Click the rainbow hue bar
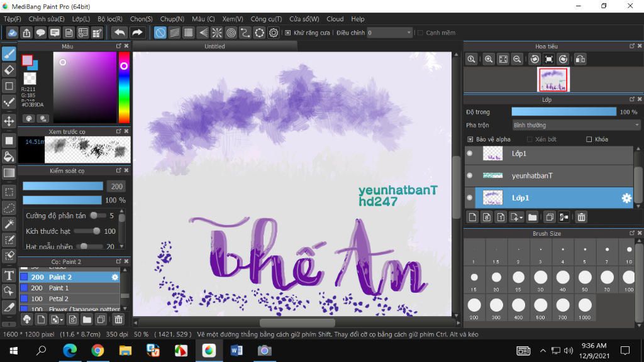Screen dimensions: 644x362 click(x=124, y=87)
